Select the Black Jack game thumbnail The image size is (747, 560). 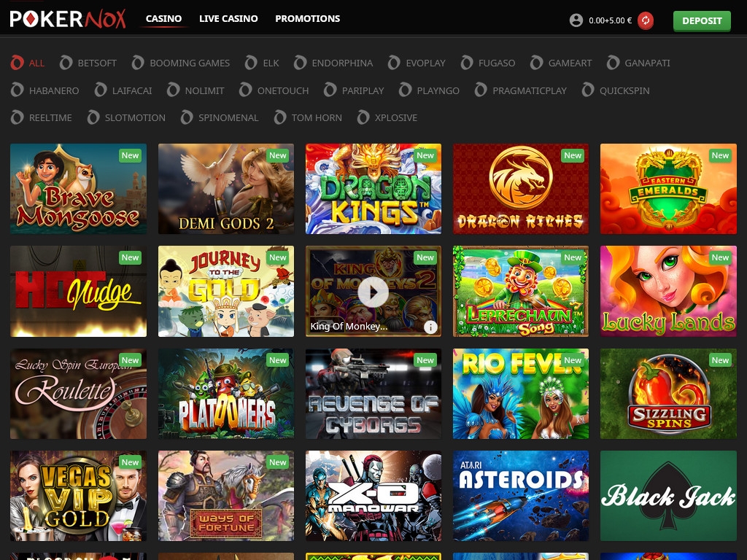click(x=667, y=496)
